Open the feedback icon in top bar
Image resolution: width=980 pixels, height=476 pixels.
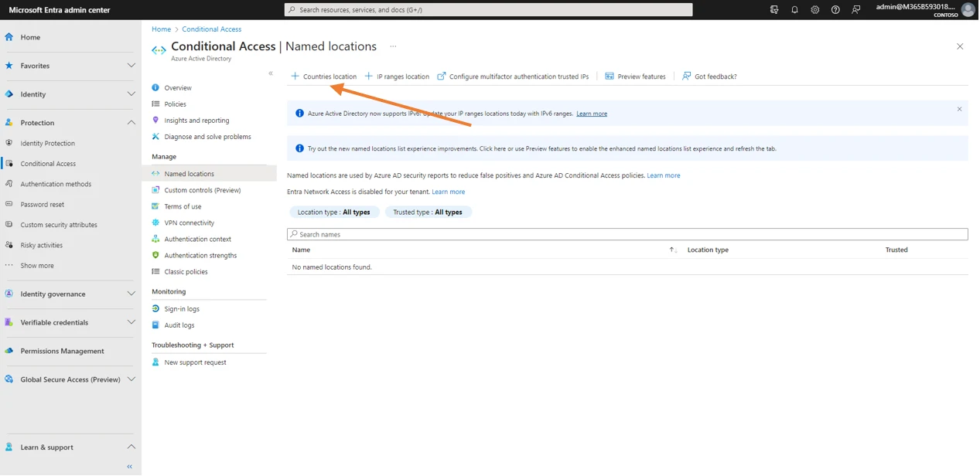tap(855, 10)
